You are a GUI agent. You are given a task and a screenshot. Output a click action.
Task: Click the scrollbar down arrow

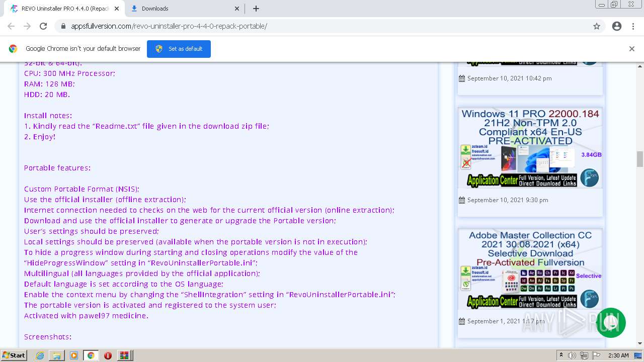(x=640, y=343)
